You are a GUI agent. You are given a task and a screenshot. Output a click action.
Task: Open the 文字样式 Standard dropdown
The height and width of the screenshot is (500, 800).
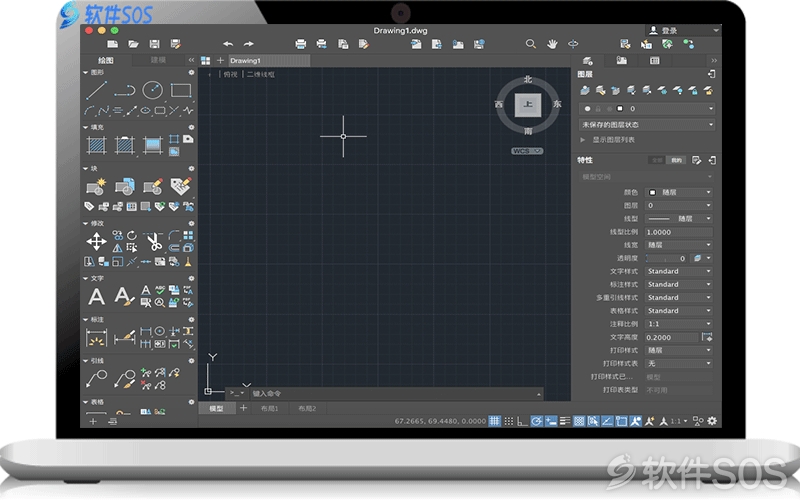pos(679,271)
